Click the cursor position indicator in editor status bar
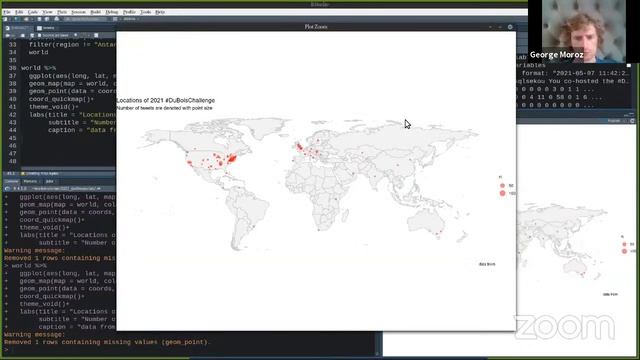The image size is (640, 360). coord(11,173)
